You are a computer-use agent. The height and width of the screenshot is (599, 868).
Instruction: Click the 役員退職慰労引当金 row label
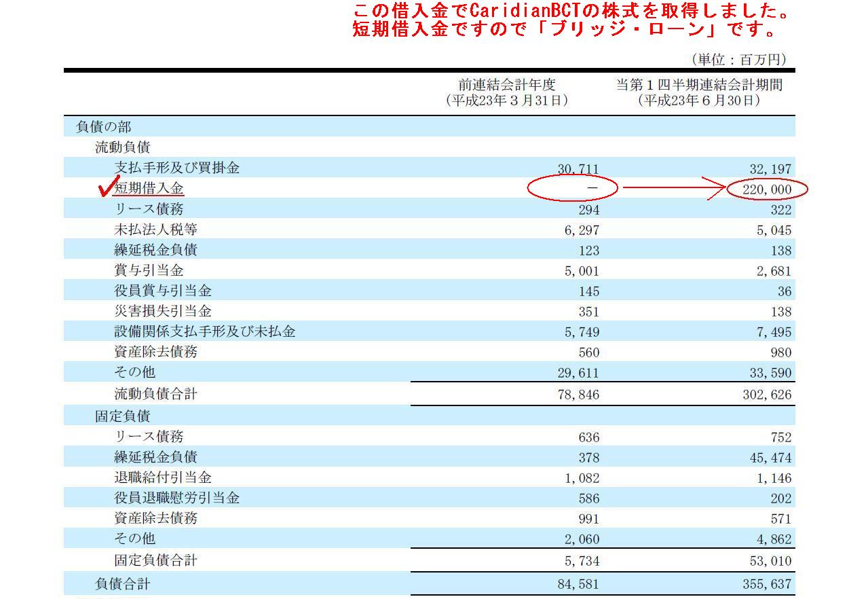coord(176,498)
